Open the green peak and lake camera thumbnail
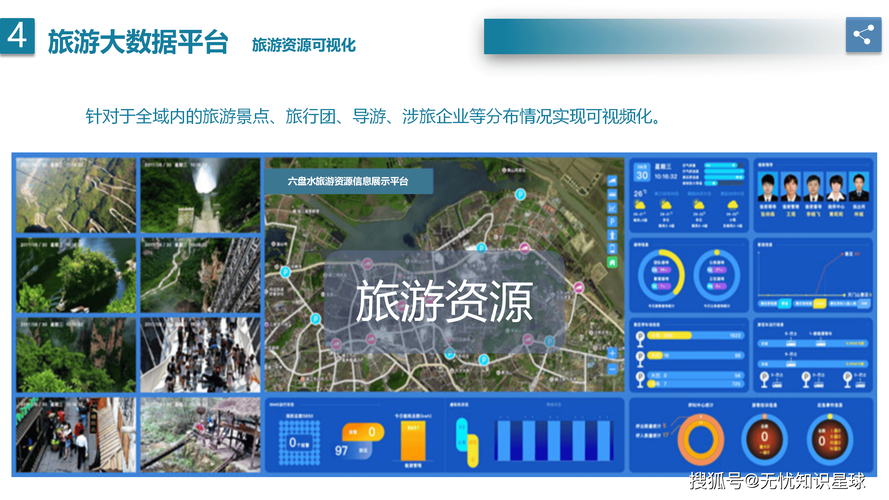Viewport: 889px width, 500px height. [76, 275]
